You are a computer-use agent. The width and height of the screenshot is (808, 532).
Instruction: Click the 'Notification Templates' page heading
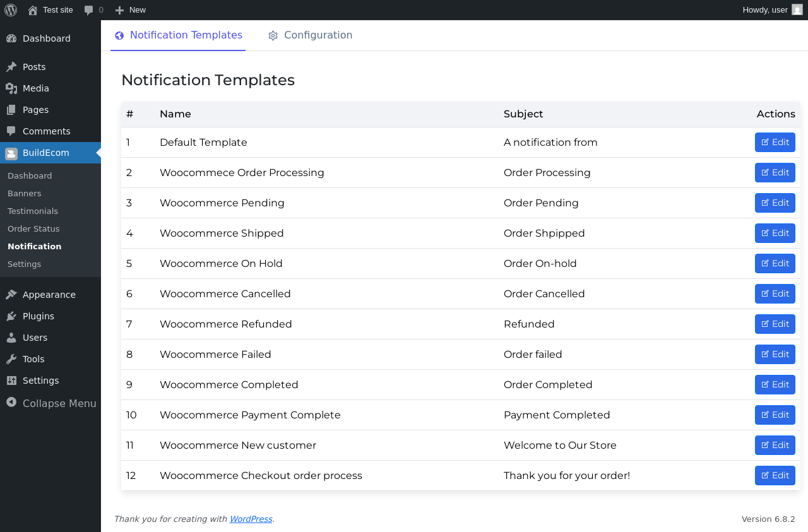coord(208,80)
